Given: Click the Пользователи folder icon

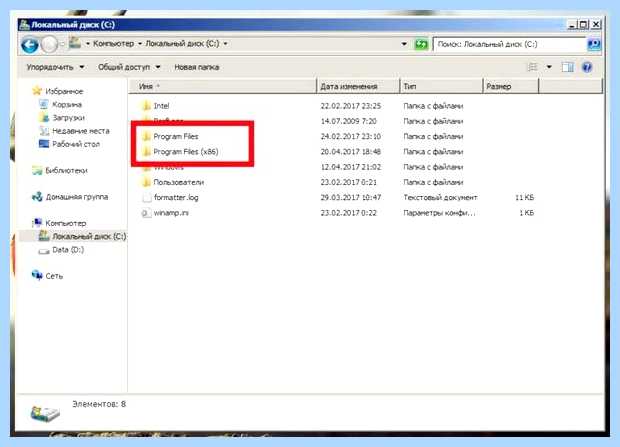Looking at the screenshot, I should [146, 182].
